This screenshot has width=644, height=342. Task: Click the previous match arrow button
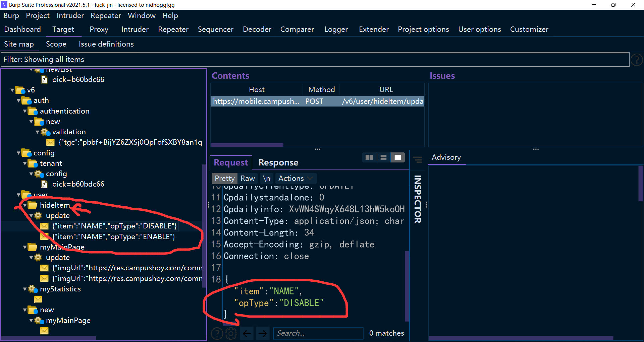point(247,333)
